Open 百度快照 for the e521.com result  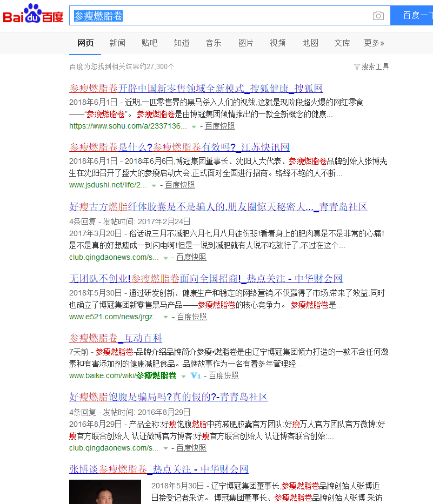pos(192,317)
